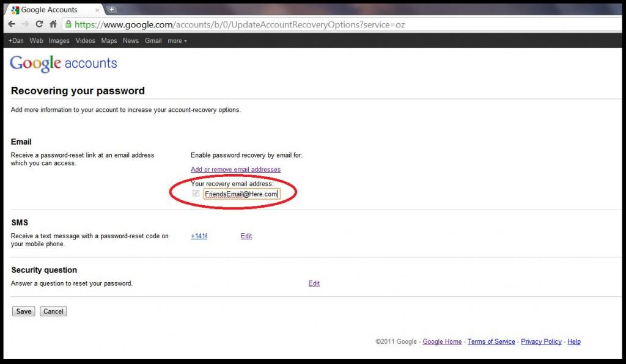Click 'Enable password recovery by email for:' text
This screenshot has height=364, width=626.
click(246, 155)
